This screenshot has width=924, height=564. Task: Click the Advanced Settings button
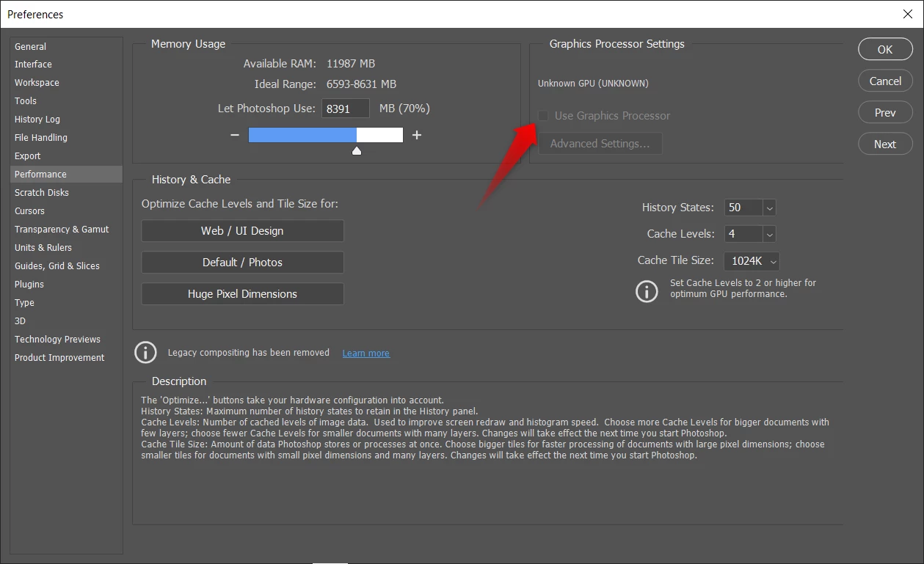click(600, 144)
